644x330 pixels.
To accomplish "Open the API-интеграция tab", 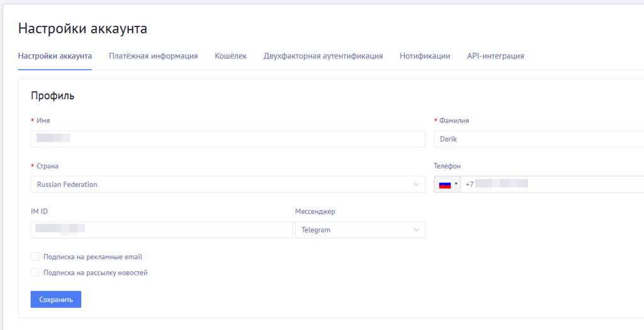I will [496, 56].
